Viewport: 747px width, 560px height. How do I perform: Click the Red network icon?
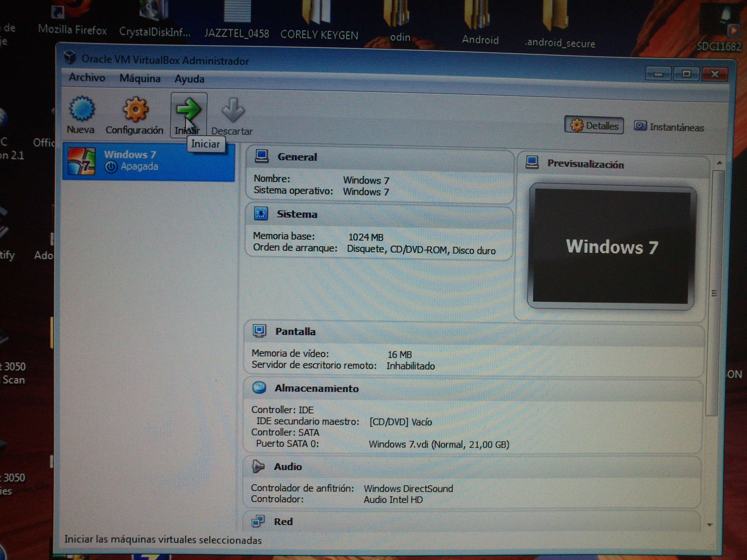coord(258,521)
